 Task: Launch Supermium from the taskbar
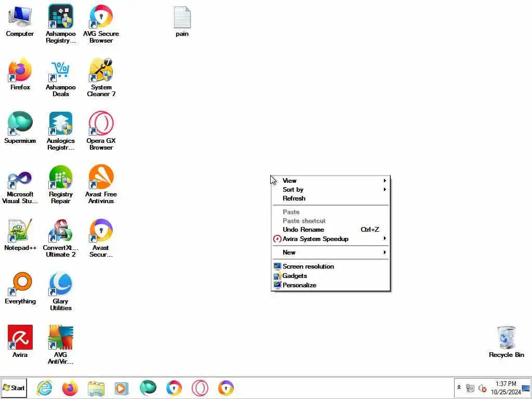click(x=148, y=388)
